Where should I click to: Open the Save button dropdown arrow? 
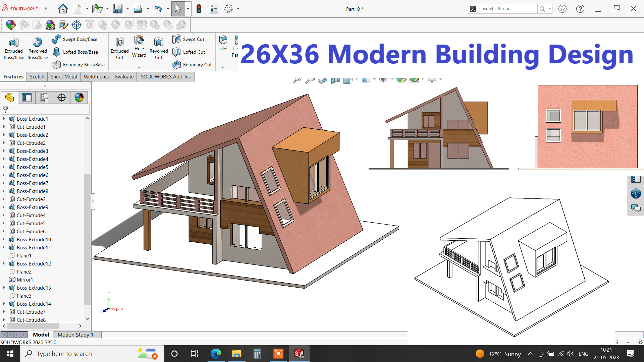point(128,9)
